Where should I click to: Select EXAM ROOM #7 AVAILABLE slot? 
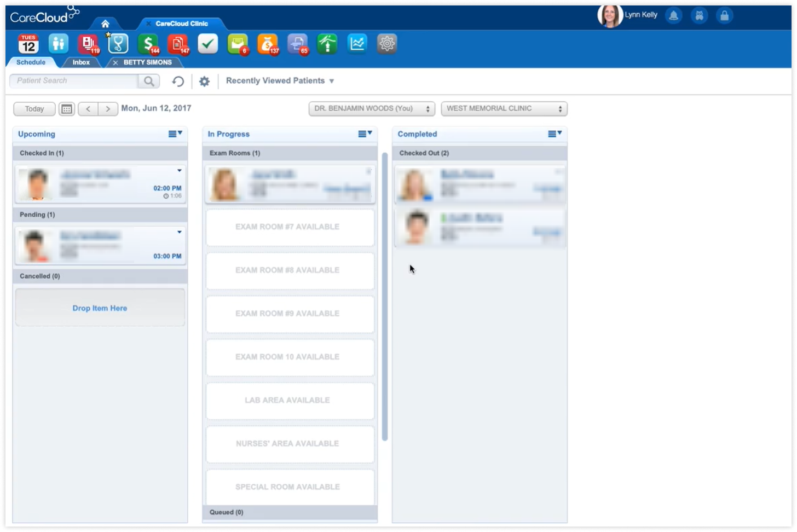290,227
